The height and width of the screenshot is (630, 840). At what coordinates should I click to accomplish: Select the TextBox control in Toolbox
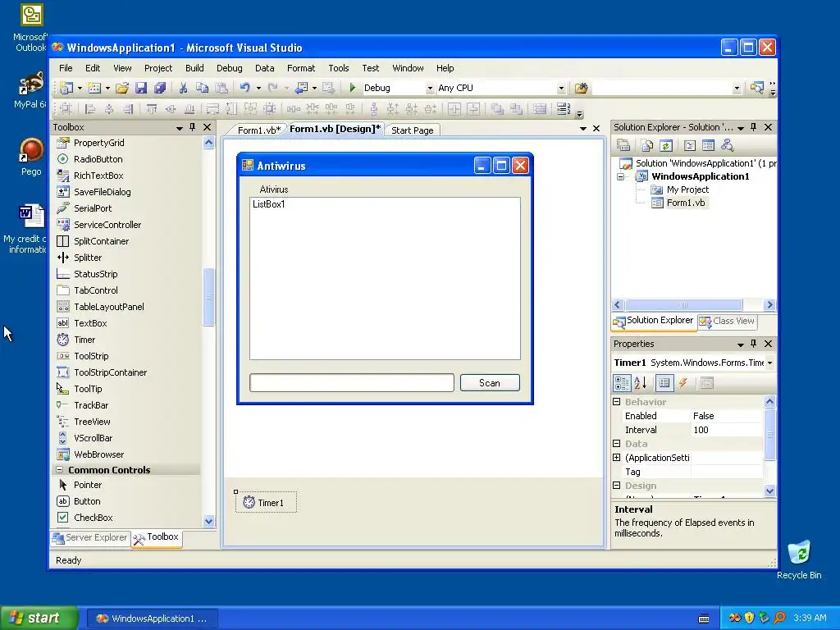click(90, 323)
